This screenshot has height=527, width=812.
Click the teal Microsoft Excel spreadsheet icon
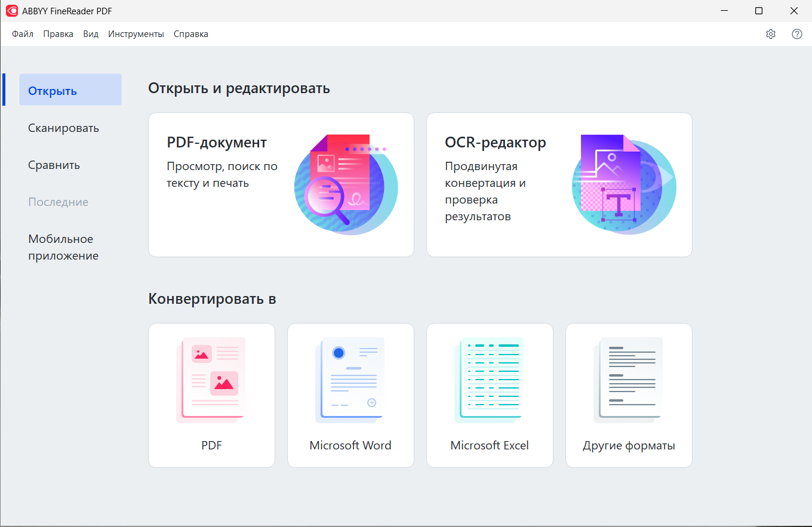tap(490, 380)
